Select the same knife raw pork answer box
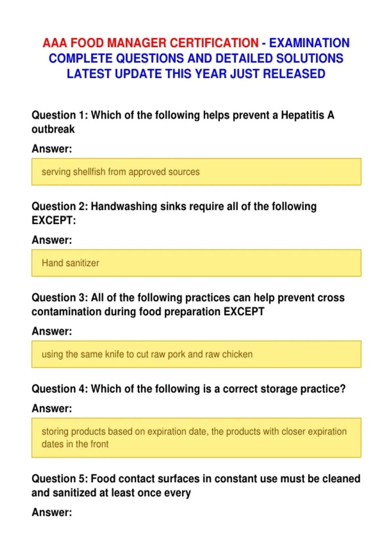Viewport: 392px width, 556px height. [196, 354]
